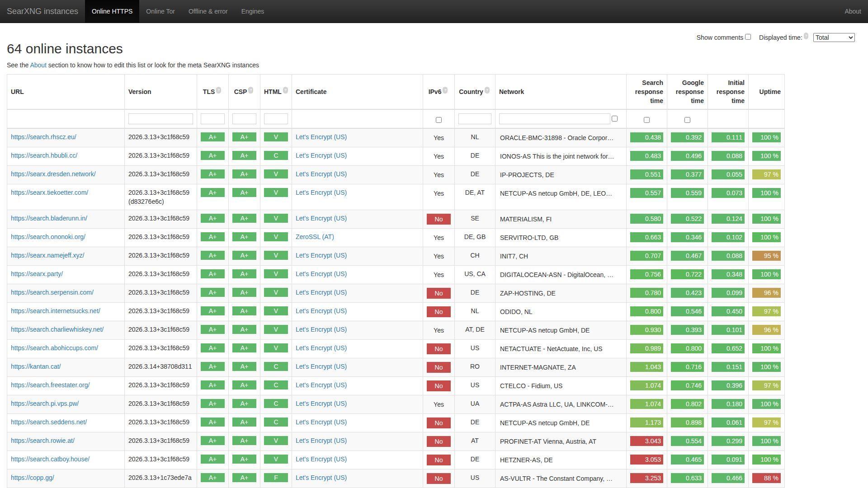Open the Engines tab

point(252,11)
